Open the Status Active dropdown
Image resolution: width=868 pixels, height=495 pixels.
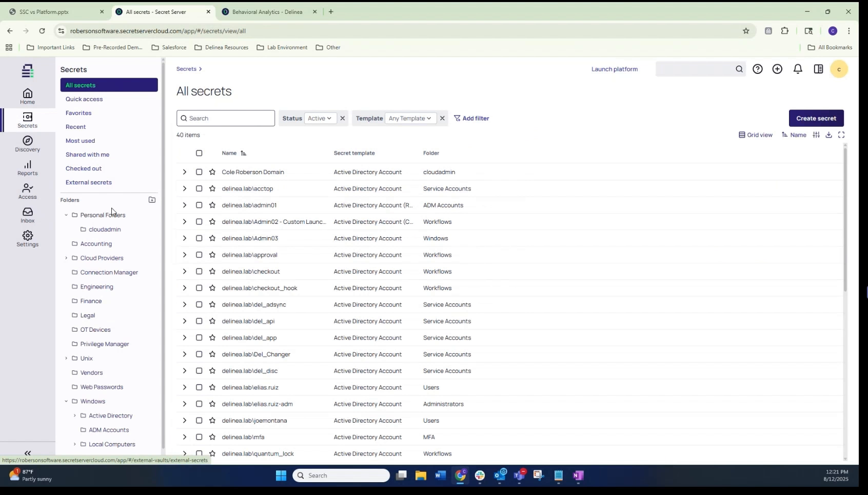click(319, 118)
